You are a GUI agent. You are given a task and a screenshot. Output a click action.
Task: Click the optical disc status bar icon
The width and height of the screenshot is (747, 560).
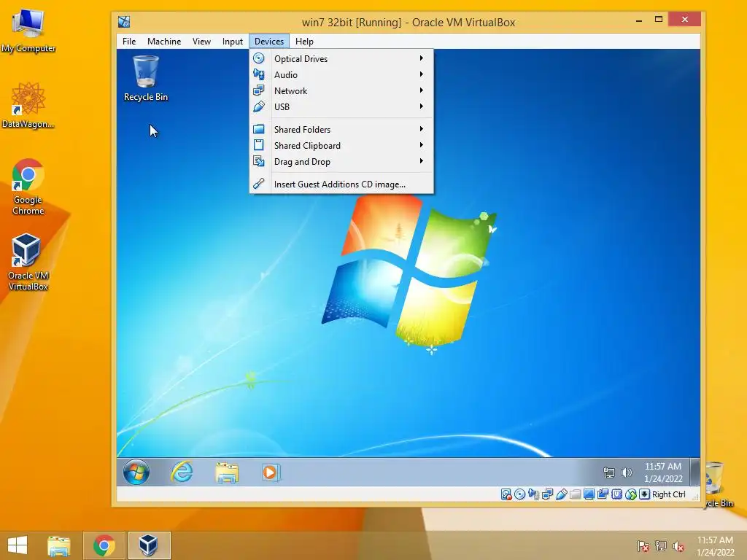[519, 494]
